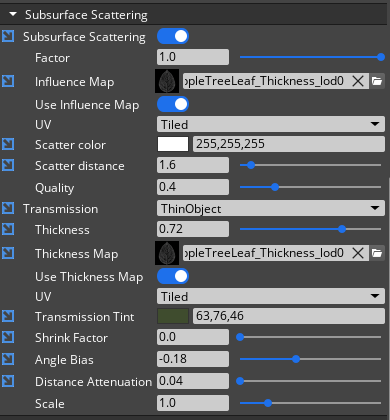Click the Thickness Map leaf thumbnail
Screen dimensions: 390x420
click(x=167, y=253)
